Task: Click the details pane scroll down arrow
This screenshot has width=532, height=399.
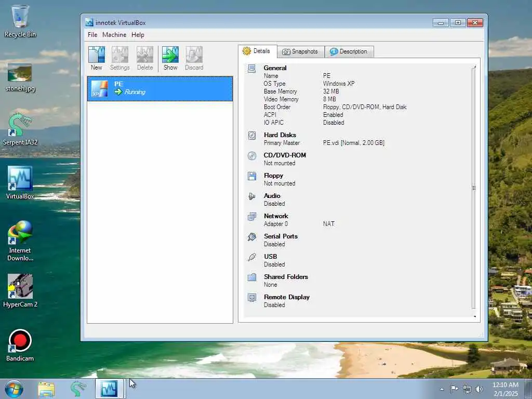Action: coord(474,316)
